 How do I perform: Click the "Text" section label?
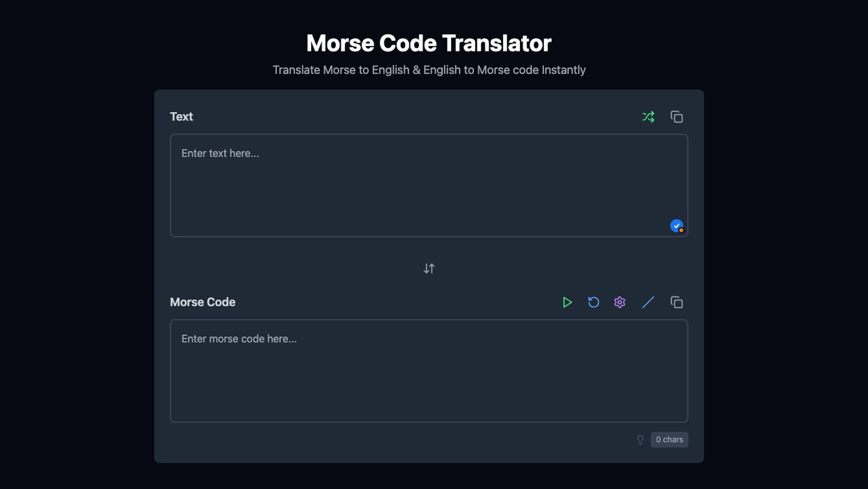click(181, 117)
